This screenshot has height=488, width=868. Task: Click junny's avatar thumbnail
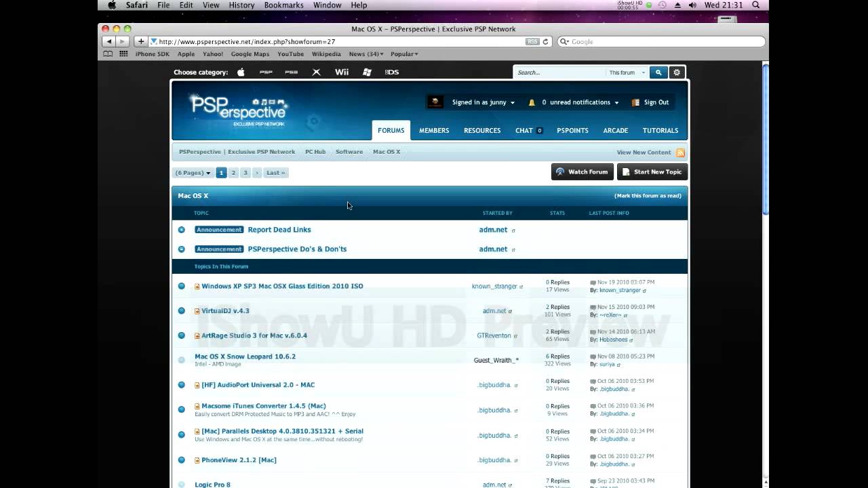coord(435,102)
